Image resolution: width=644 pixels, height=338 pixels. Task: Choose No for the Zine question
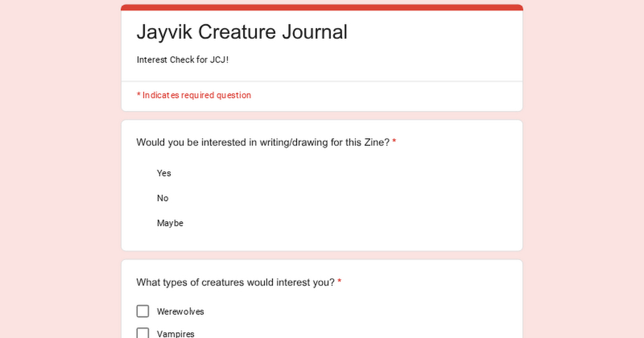(x=163, y=199)
